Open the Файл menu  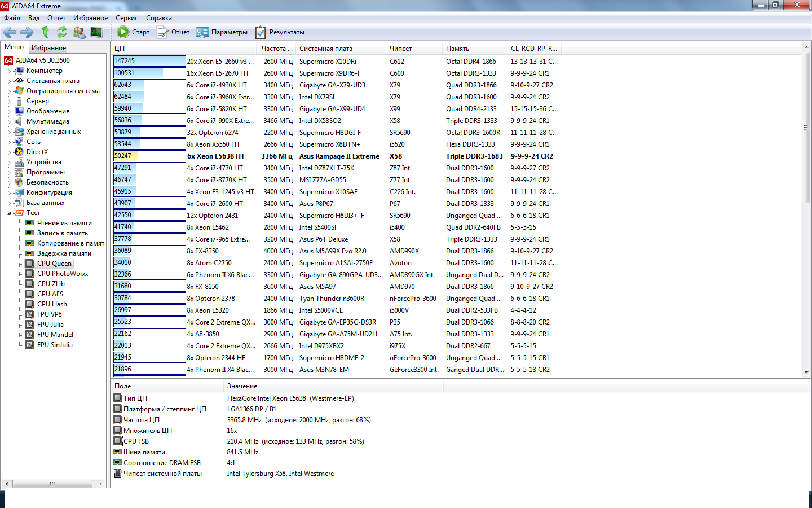[x=12, y=18]
